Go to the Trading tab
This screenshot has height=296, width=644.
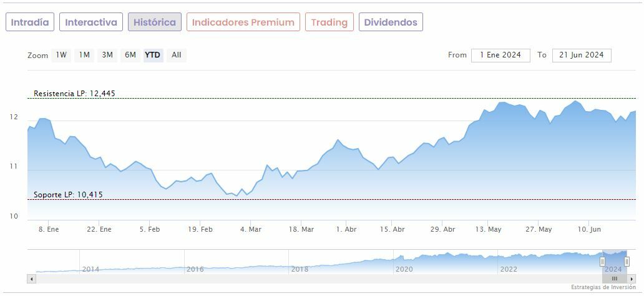(x=329, y=22)
